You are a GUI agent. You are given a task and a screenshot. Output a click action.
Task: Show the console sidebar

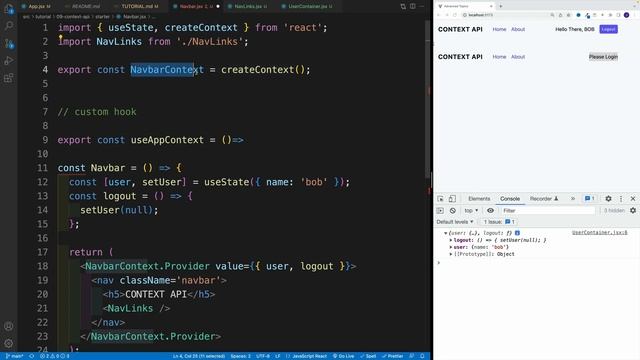pyautogui.click(x=440, y=211)
